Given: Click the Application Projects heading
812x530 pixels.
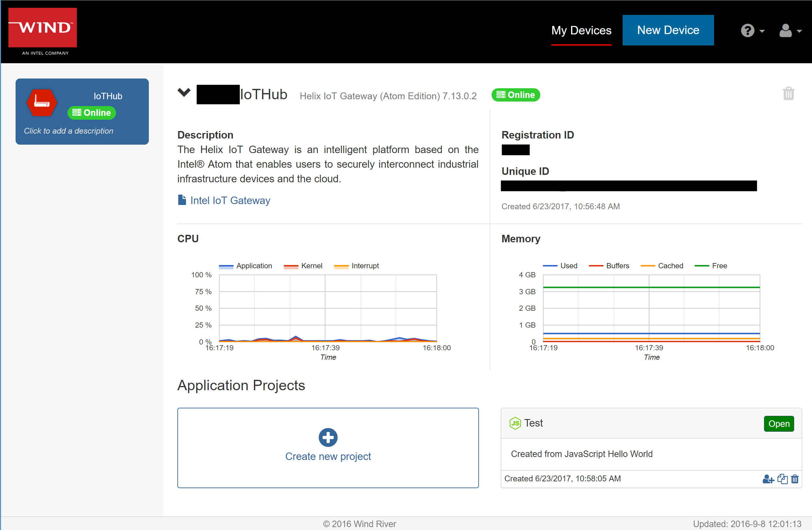Looking at the screenshot, I should (x=241, y=385).
